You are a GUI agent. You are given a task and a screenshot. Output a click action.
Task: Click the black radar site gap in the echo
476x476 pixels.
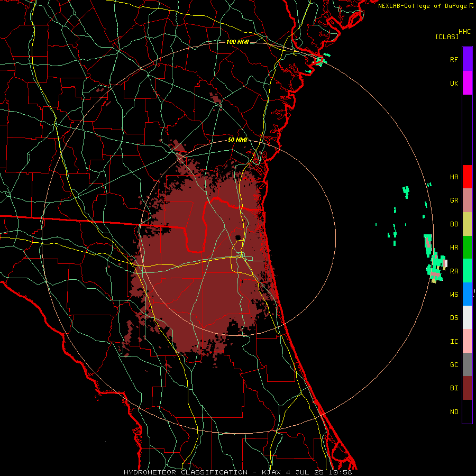[x=239, y=237]
